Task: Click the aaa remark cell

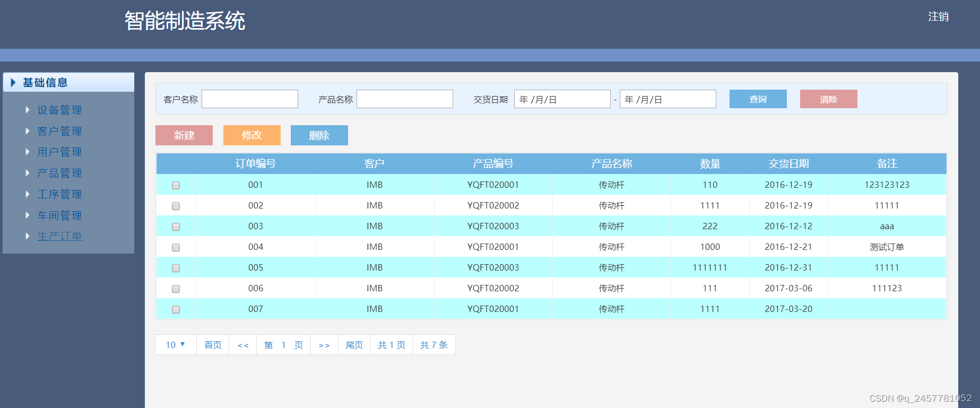Action: 887,226
